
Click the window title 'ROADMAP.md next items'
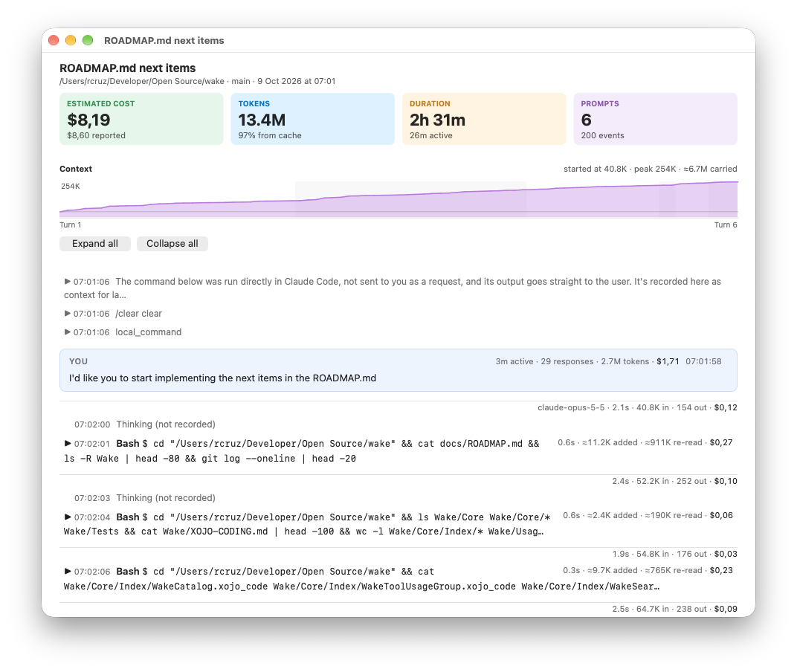(x=164, y=41)
